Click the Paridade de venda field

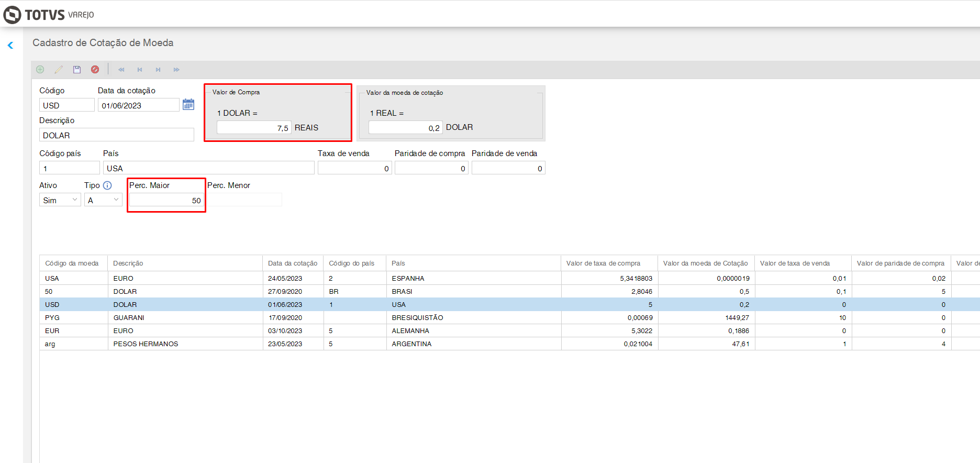click(x=508, y=168)
